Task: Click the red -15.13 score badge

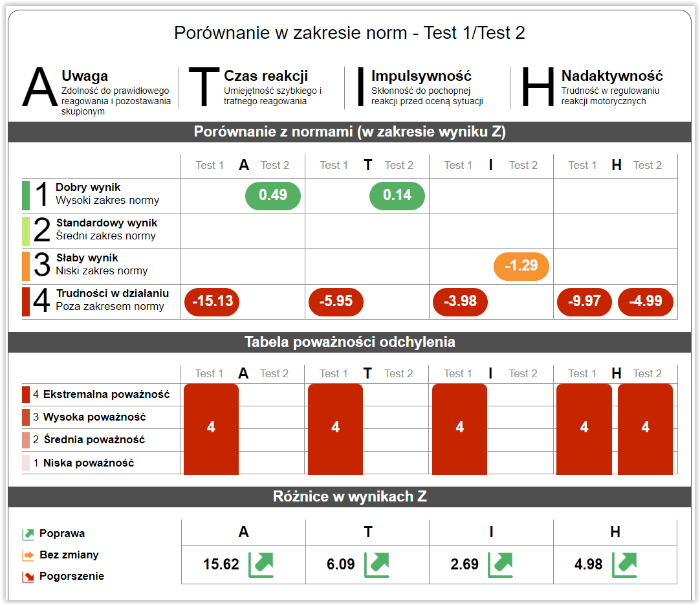Action: [x=212, y=302]
